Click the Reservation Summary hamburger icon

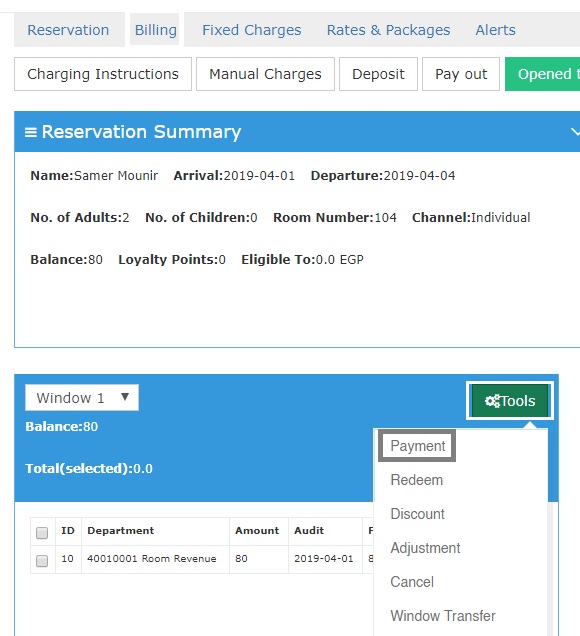[x=31, y=132]
